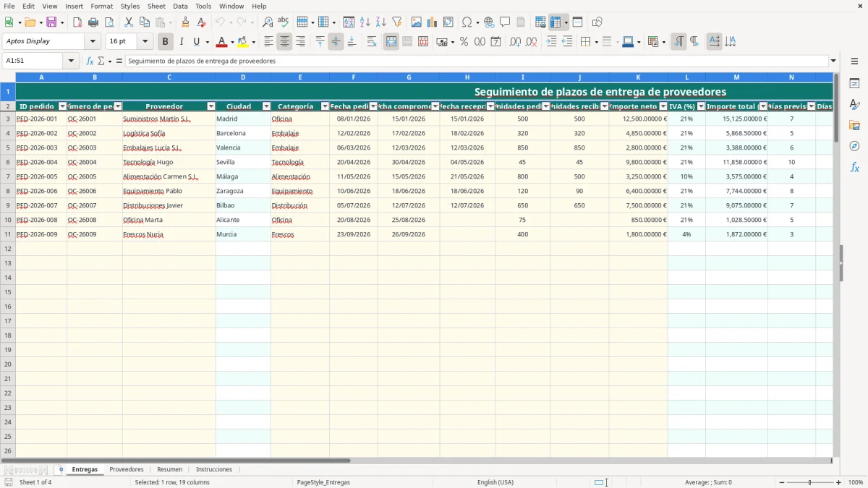Cut the selection with scissors icon
The width and height of the screenshot is (868, 488).
coord(129,22)
